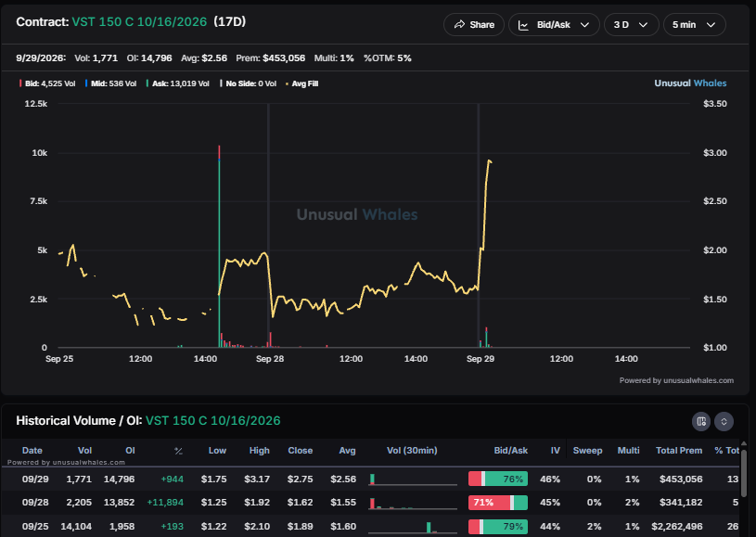Toggle the No Side volume legend entry
This screenshot has width=756, height=537.
pos(248,83)
